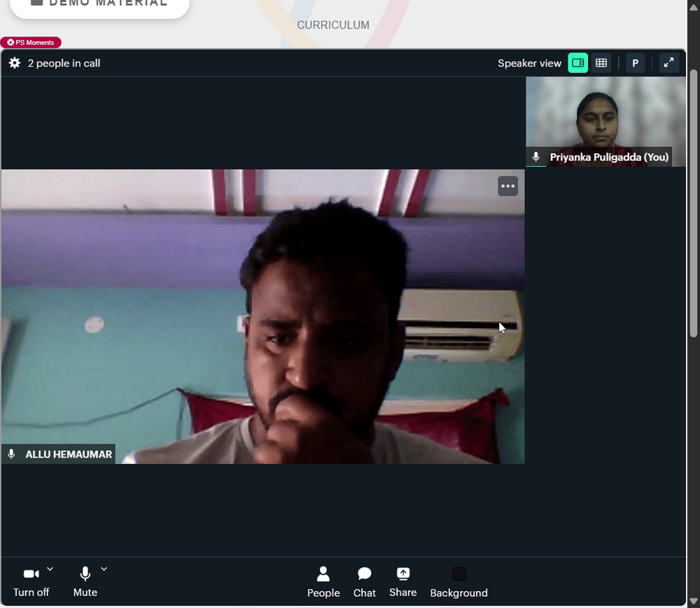The image size is (700, 608).
Task: Click the page vertical scrollbar thumb
Action: (693, 203)
